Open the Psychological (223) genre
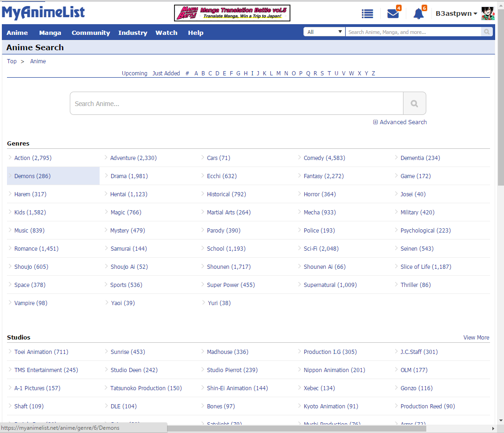Viewport: 504px width, 433px height. (x=425, y=231)
